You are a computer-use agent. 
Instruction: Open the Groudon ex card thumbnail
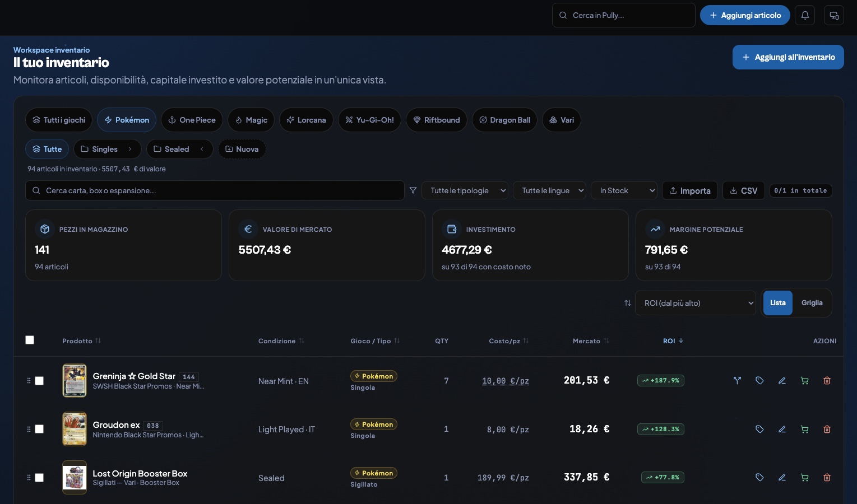(x=75, y=429)
